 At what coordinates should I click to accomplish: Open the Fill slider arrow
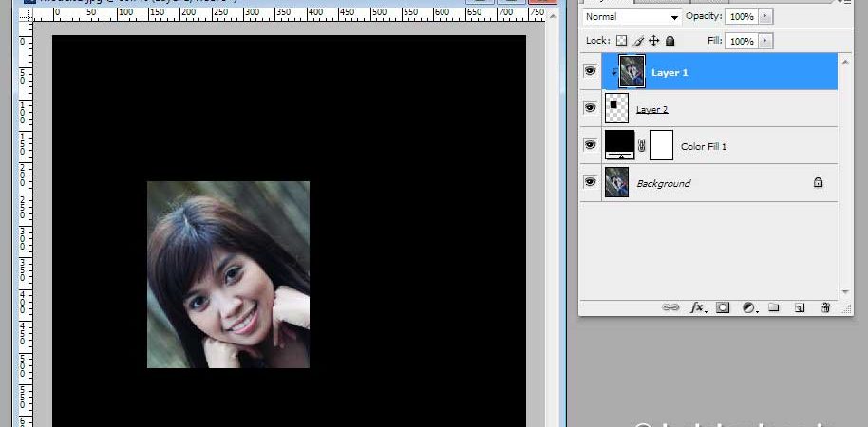coord(765,41)
